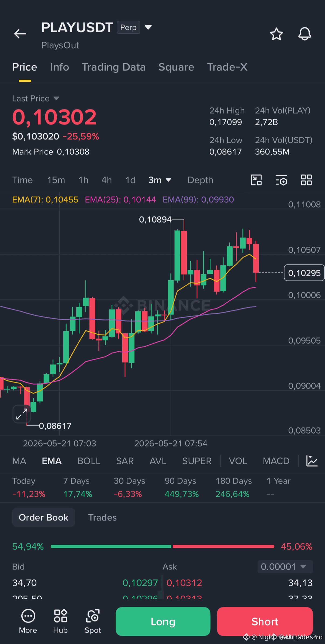Enable the BOLL indicator
This screenshot has height=644, width=325.
point(89,461)
